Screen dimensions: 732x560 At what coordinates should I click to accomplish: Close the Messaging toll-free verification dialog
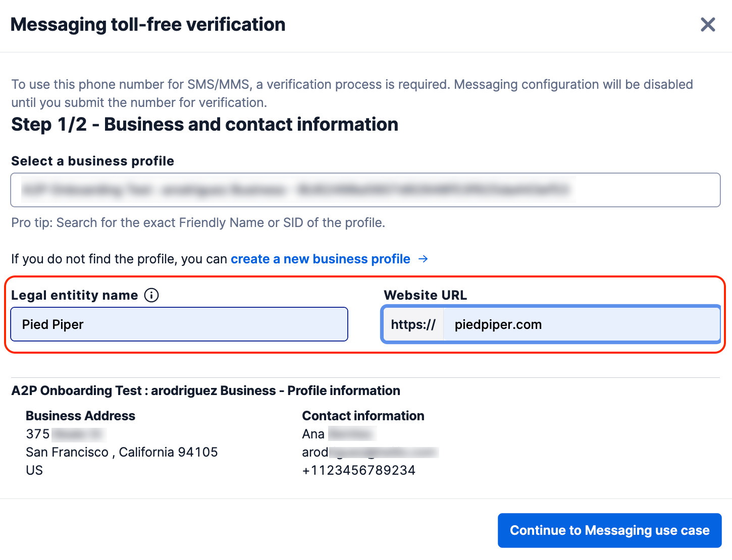[708, 24]
